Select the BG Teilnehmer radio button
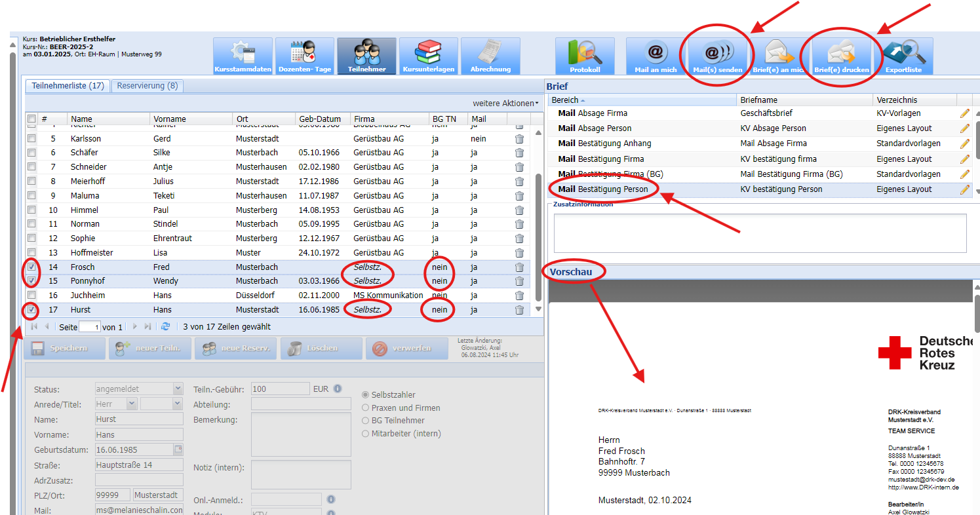Viewport: 980px width, 515px height. 366,421
